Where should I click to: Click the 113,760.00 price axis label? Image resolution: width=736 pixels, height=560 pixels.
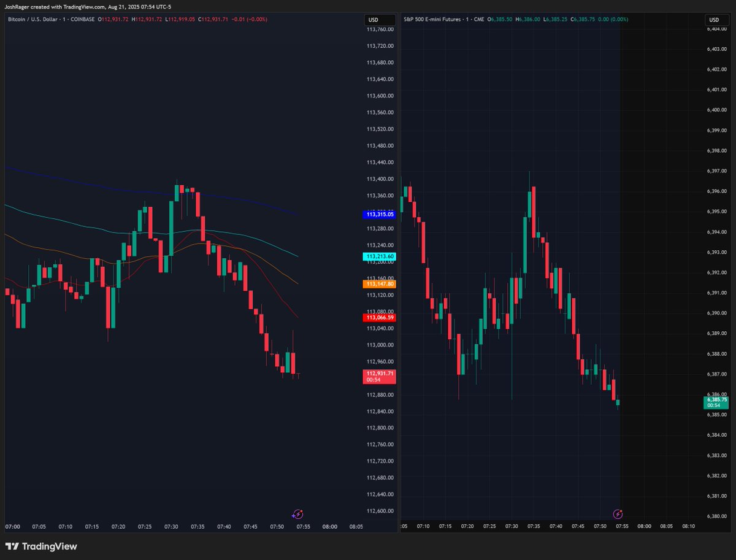tap(380, 29)
